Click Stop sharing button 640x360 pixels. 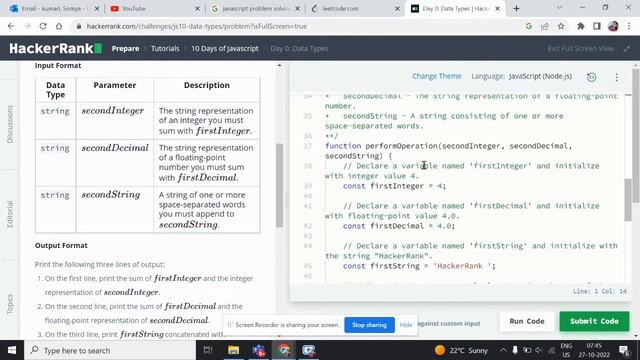click(x=369, y=325)
